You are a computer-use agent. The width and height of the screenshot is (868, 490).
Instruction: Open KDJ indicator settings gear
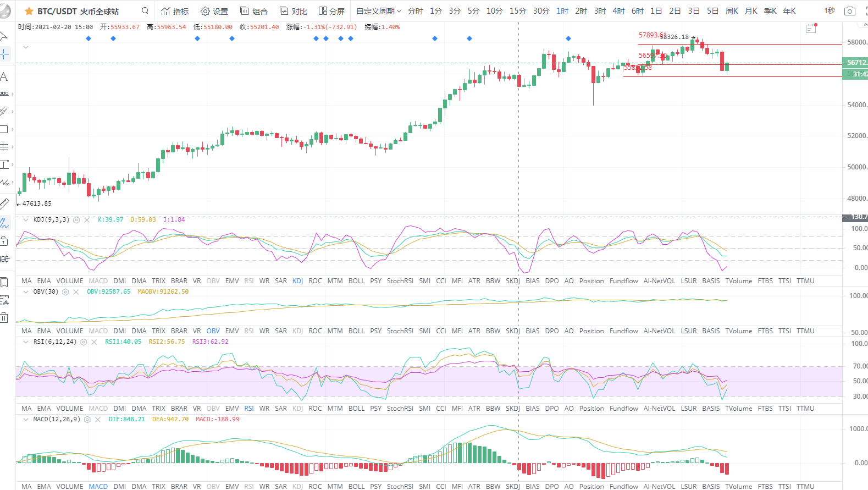pyautogui.click(x=76, y=219)
